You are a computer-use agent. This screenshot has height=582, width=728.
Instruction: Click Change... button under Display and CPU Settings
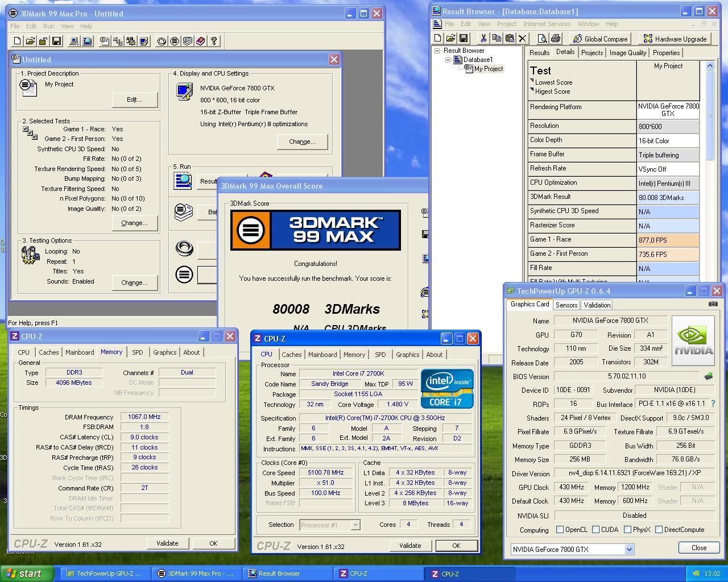[302, 142]
